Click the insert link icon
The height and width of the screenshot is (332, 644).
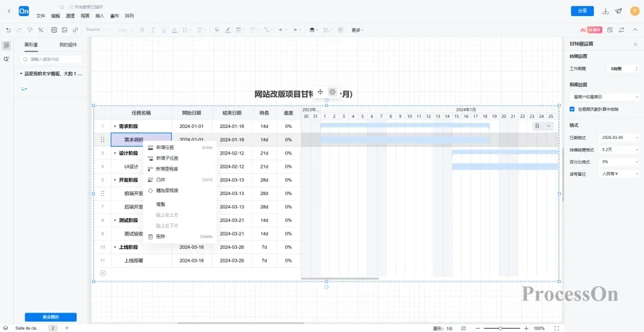75,30
